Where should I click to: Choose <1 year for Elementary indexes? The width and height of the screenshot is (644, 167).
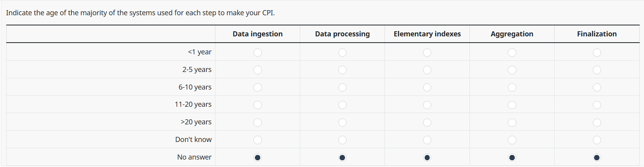click(427, 52)
